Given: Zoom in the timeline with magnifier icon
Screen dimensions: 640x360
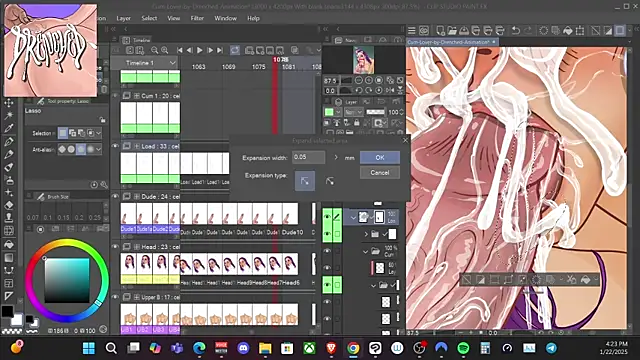Looking at the screenshot, I should pos(164,50).
